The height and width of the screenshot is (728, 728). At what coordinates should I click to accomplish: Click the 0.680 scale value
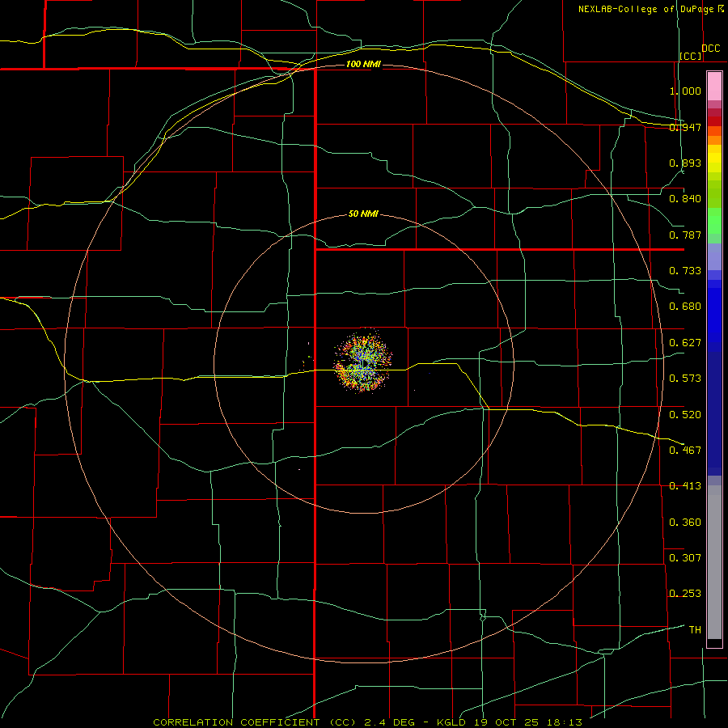click(685, 307)
